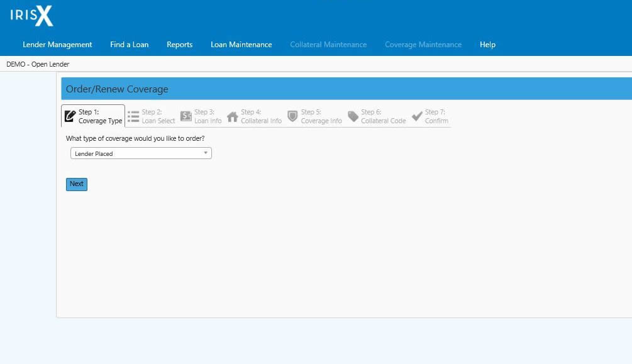Click the Next button
The width and height of the screenshot is (632, 364).
click(77, 184)
